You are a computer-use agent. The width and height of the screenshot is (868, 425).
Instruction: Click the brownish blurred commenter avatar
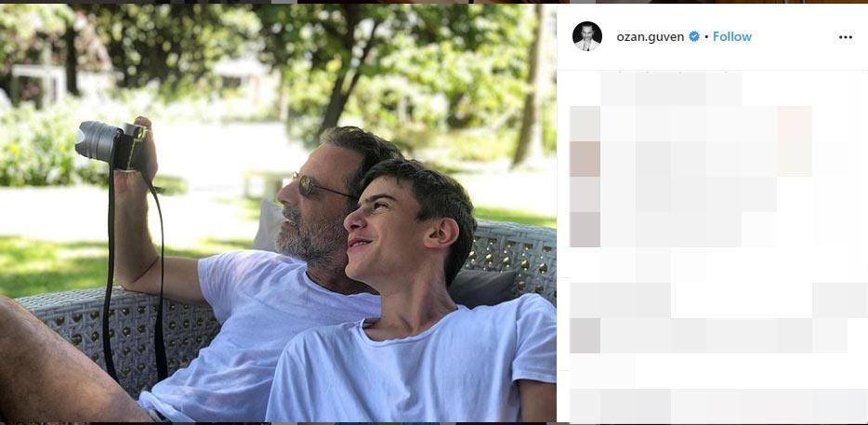click(585, 159)
